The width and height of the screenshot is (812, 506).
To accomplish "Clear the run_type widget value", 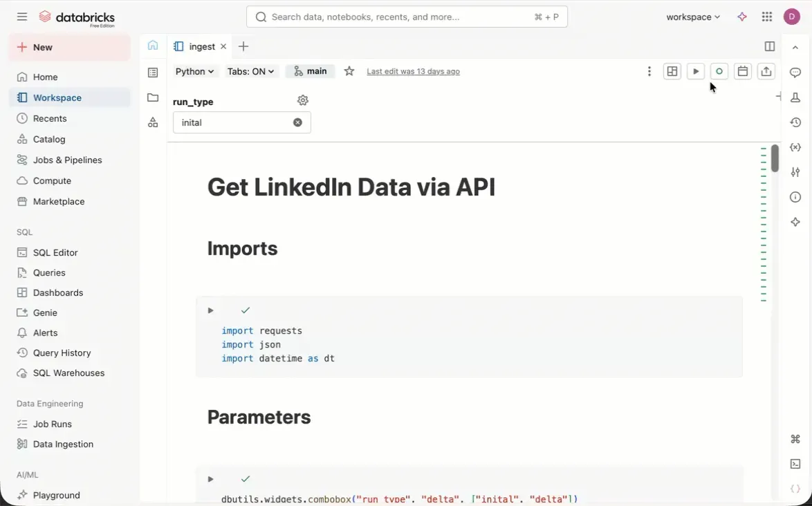I will click(298, 122).
